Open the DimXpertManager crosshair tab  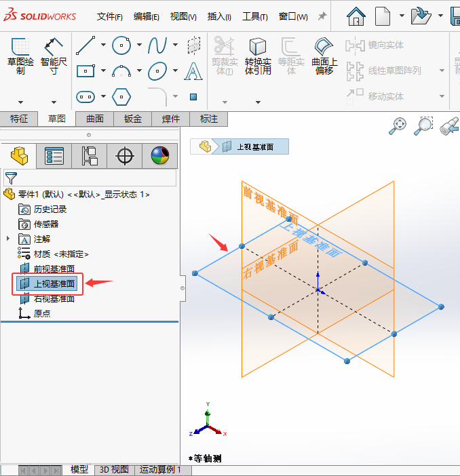click(125, 156)
